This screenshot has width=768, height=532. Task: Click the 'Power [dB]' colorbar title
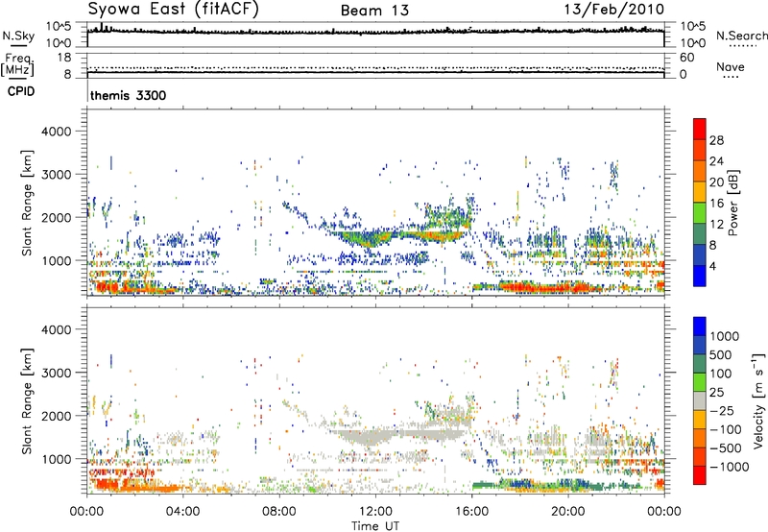coord(733,203)
